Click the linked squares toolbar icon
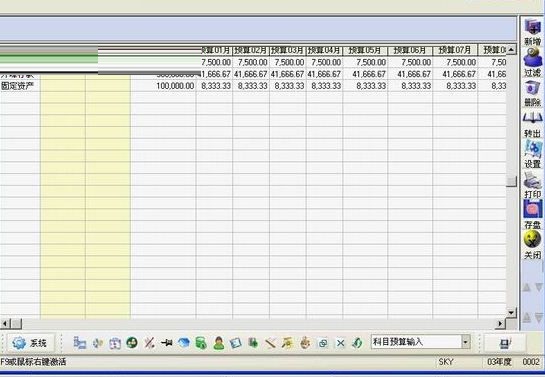 323,343
